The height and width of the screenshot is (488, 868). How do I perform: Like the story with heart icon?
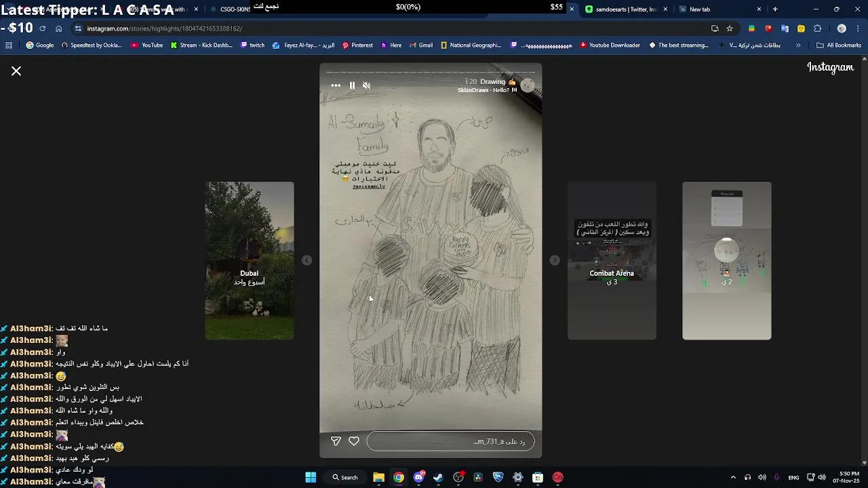(354, 441)
